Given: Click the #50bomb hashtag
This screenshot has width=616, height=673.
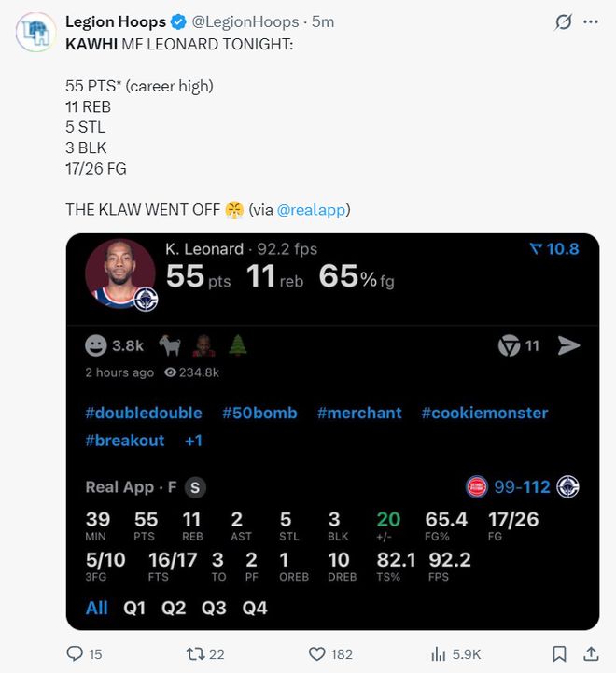Looking at the screenshot, I should [259, 413].
